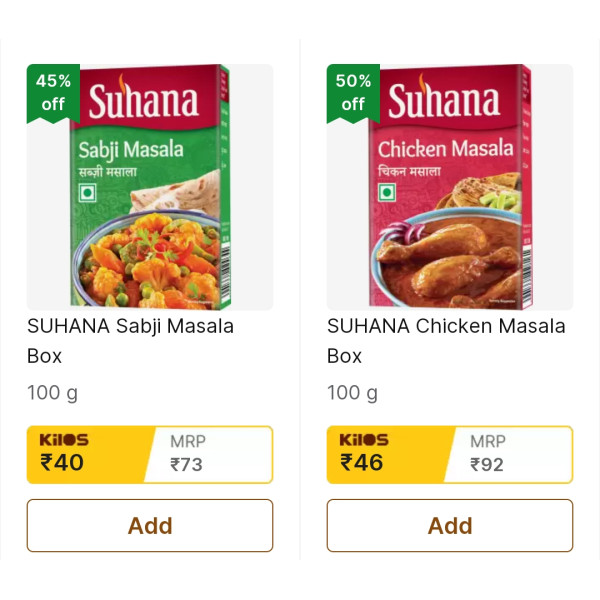Tap the 100 g weight of Chicken Masala
Viewport: 600px width, 600px height.
352,393
